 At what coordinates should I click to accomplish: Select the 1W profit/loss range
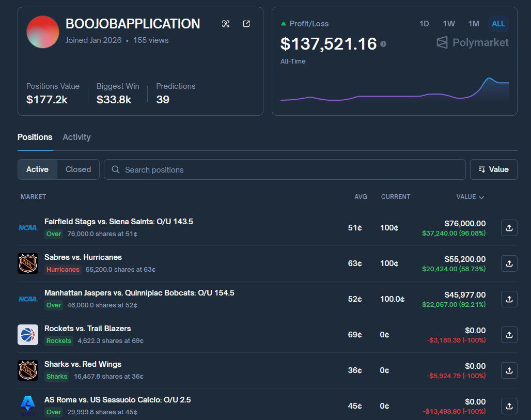click(449, 24)
